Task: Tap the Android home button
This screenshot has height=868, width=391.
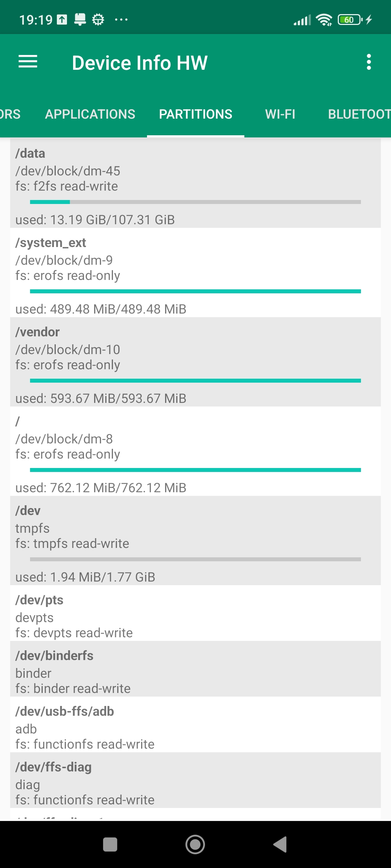Action: 195,844
